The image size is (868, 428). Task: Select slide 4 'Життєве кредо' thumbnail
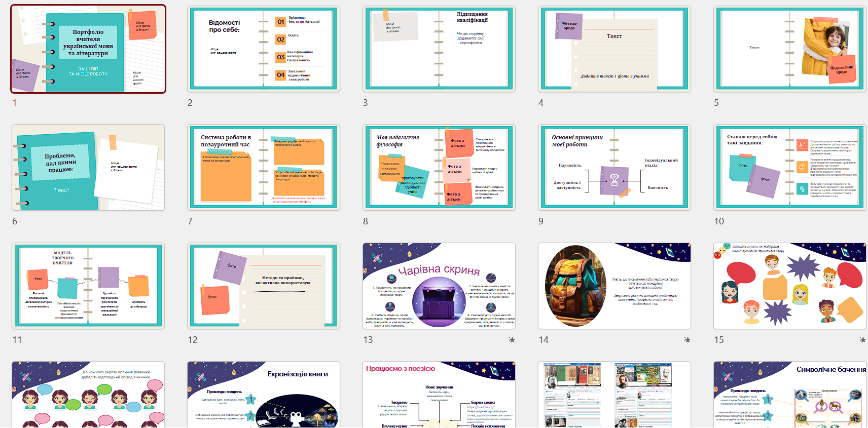click(x=614, y=49)
